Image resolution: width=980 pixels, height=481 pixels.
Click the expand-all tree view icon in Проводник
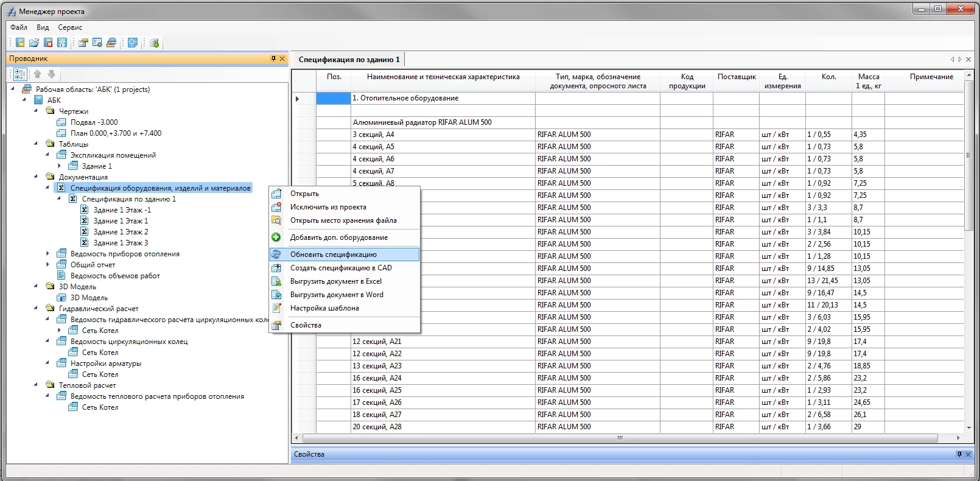pyautogui.click(x=20, y=74)
